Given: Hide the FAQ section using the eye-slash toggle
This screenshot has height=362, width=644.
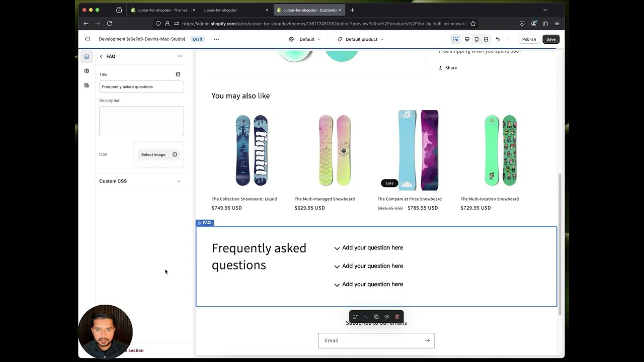Looking at the screenshot, I should coord(386,317).
